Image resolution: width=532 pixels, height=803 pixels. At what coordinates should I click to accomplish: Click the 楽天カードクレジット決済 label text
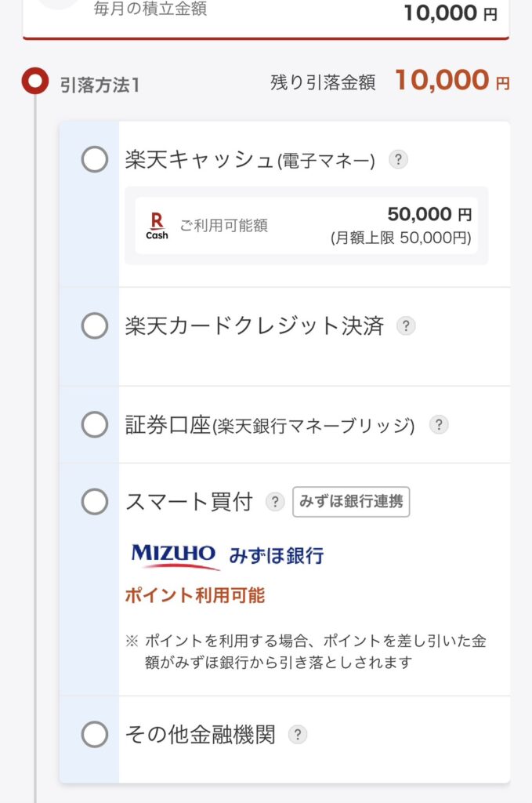(x=255, y=325)
